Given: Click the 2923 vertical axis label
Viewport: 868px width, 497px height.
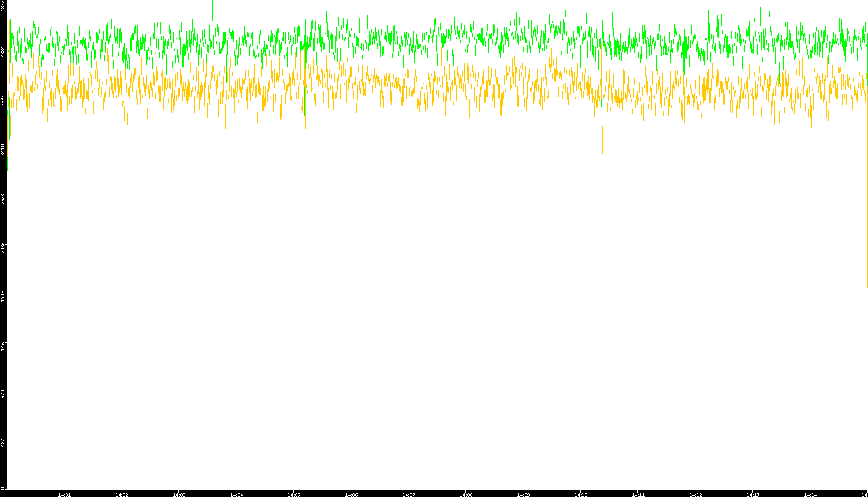Looking at the screenshot, I should point(3,199).
